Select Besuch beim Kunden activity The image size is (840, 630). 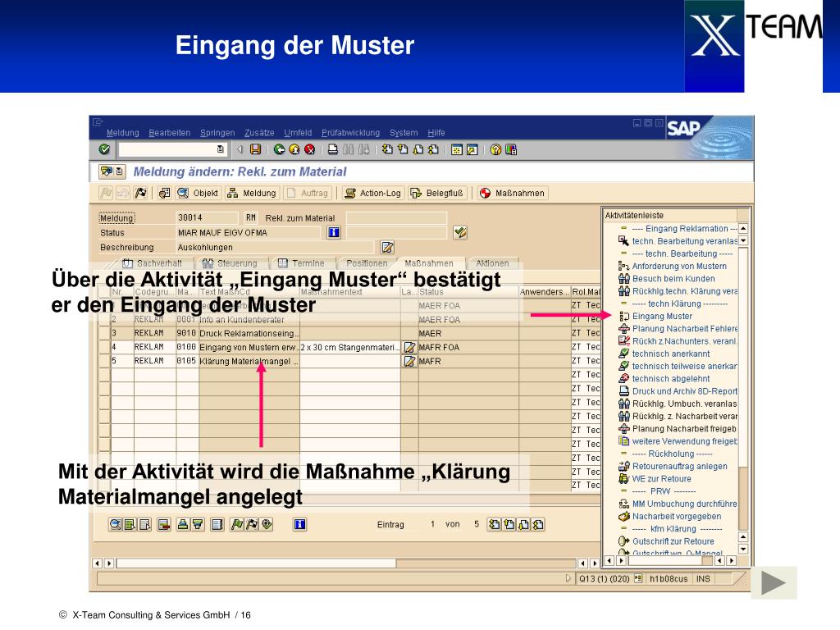673,279
